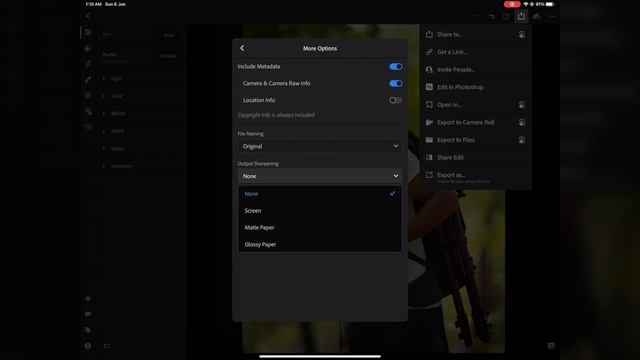The height and width of the screenshot is (360, 640).
Task: Tap the bottom-right corner icon
Action: pos(551,346)
